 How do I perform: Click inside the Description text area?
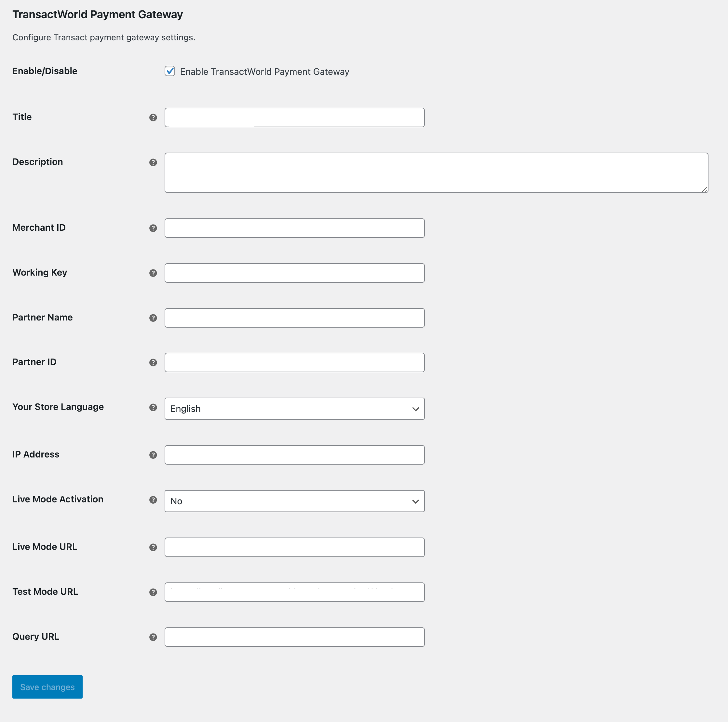[x=436, y=172]
